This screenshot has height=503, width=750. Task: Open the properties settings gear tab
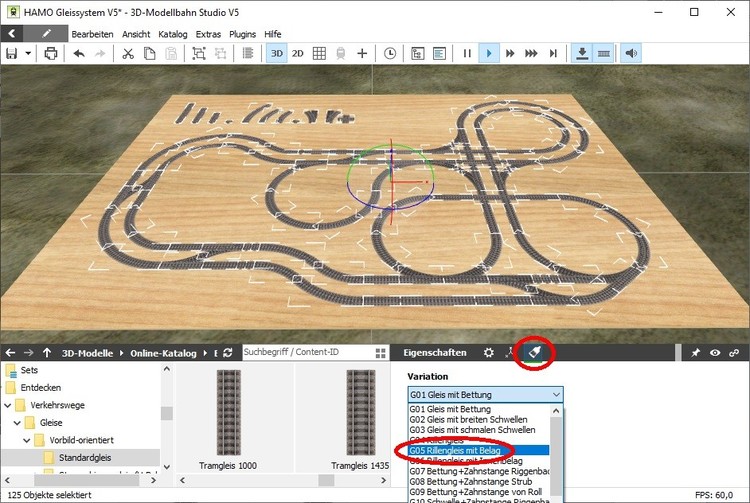click(488, 353)
